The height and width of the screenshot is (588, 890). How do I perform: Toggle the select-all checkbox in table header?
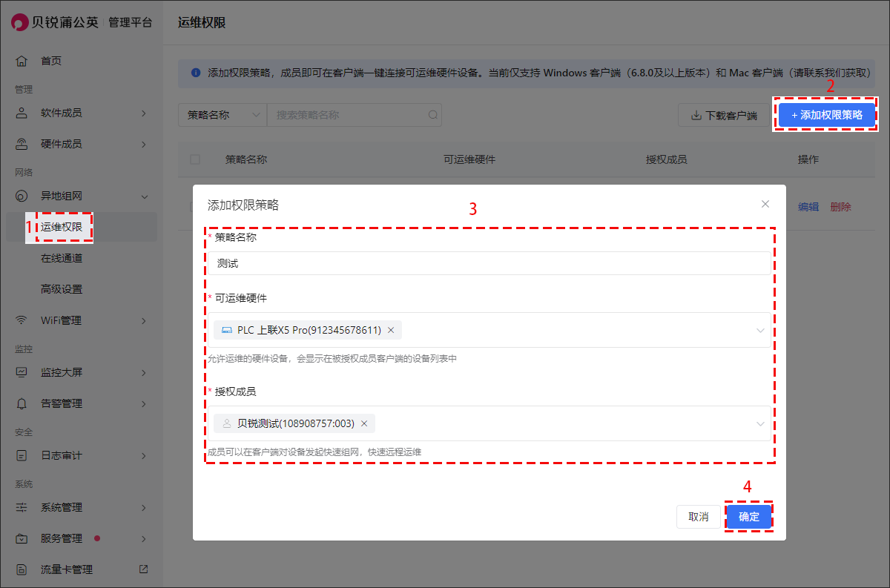point(195,159)
